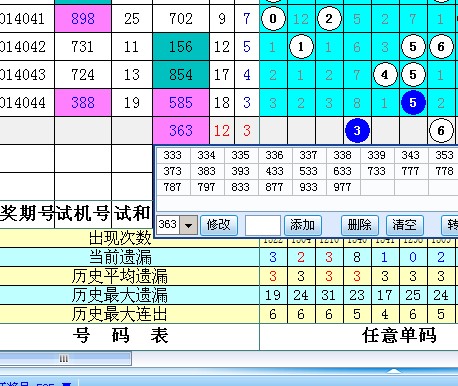This screenshot has height=386, width=458.
Task: Click the 删除 button
Action: [x=359, y=225]
